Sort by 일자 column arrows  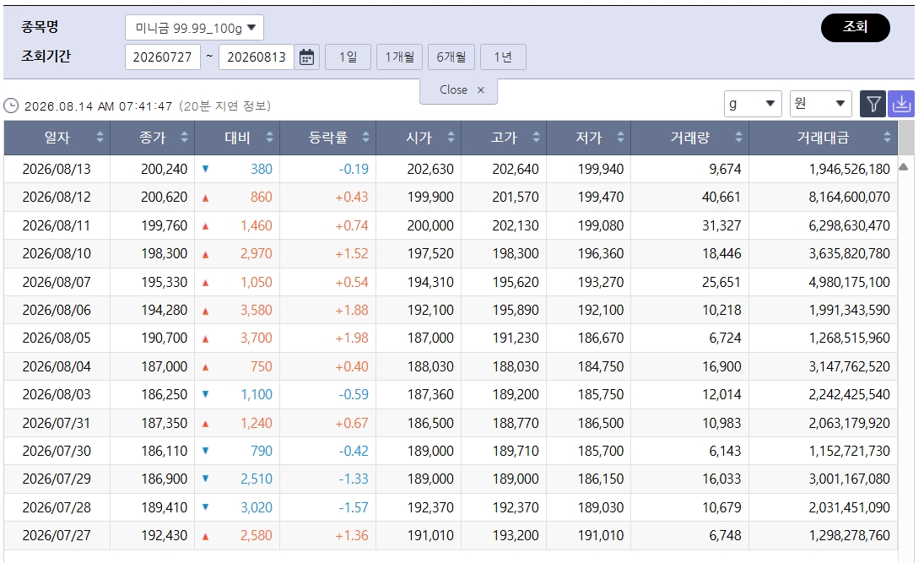100,138
